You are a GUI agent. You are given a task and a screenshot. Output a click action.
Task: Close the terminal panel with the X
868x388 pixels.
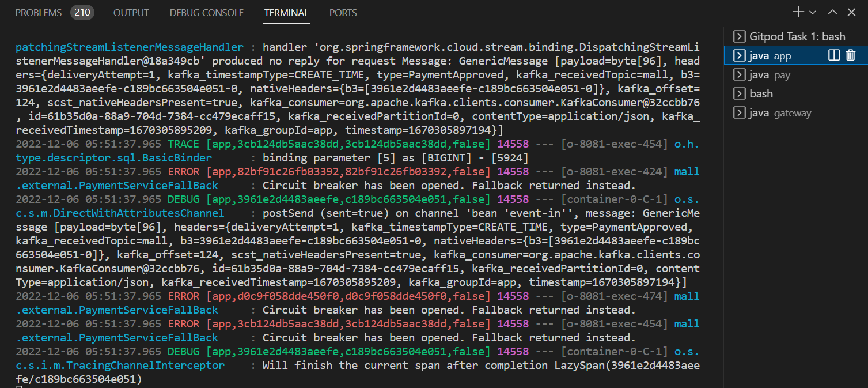(851, 12)
